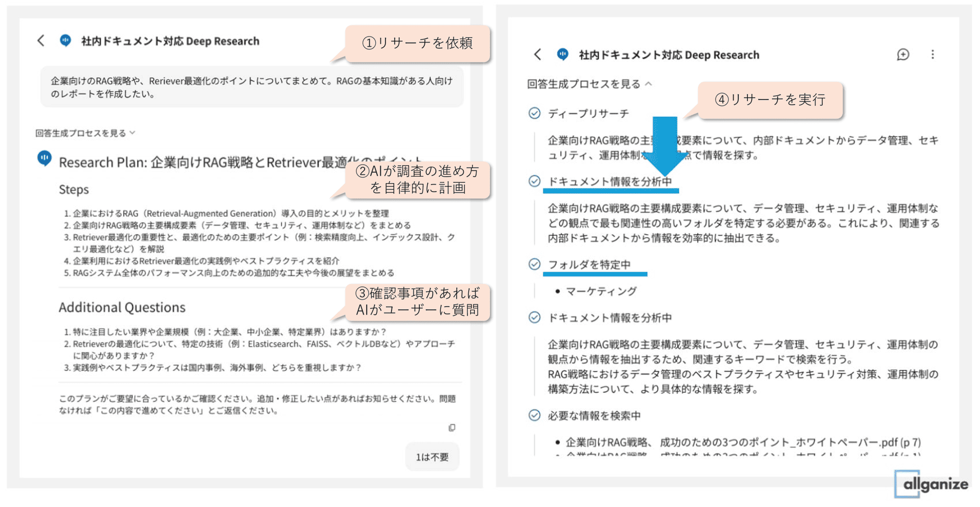Click the user request message bubble

[251, 87]
